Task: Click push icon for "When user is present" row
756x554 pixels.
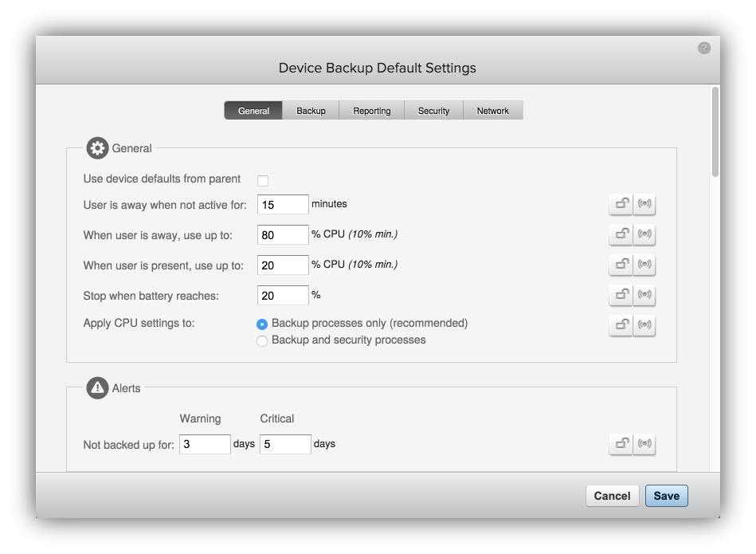Action: click(644, 265)
